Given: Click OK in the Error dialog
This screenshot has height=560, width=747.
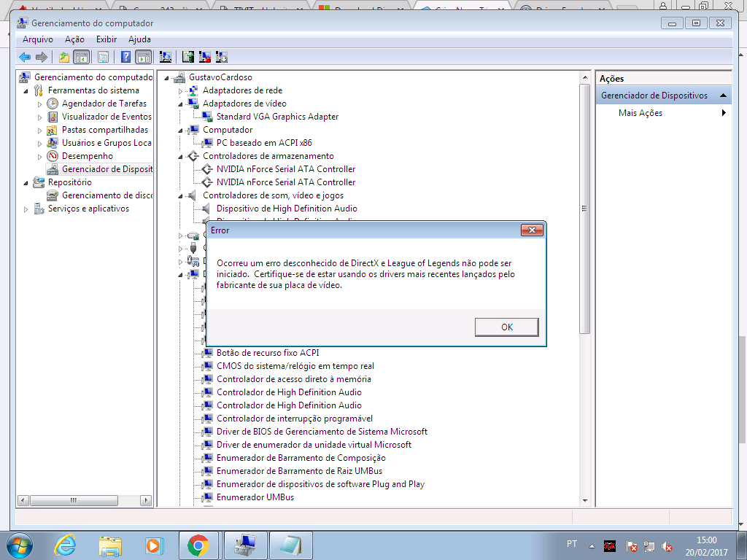Looking at the screenshot, I should point(507,327).
